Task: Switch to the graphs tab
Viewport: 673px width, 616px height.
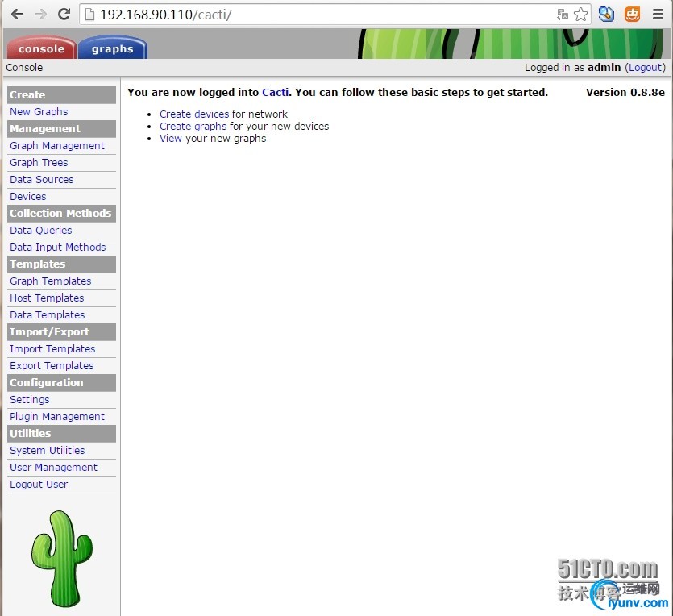Action: [x=113, y=48]
